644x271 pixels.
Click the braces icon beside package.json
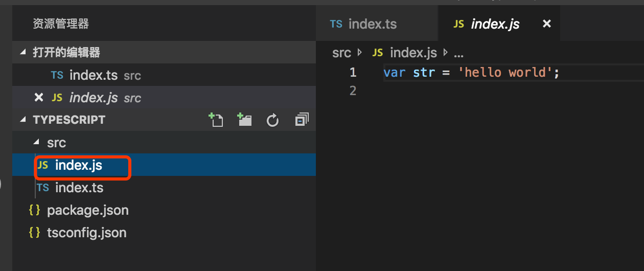pyautogui.click(x=35, y=210)
